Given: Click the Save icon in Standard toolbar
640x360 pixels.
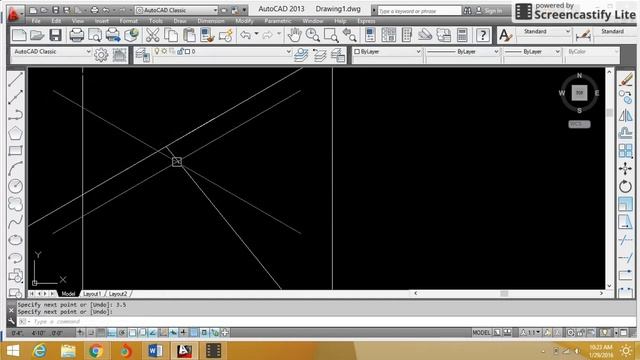Looking at the screenshot, I should click(56, 35).
